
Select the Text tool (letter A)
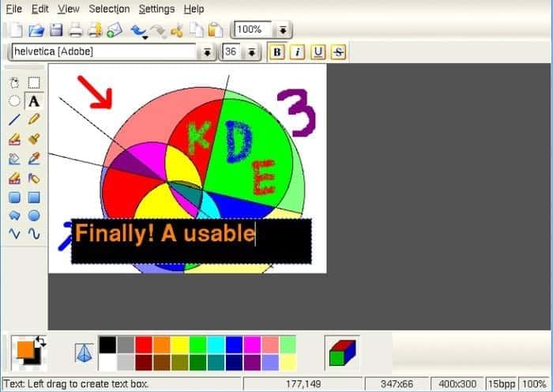coord(34,101)
